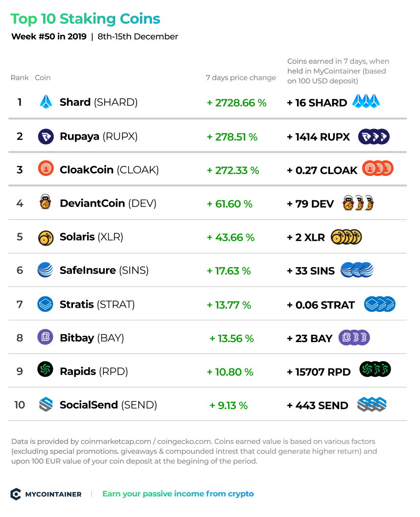This screenshot has width=420, height=517.
Task: Click the Rupaya (RUPX) coin name
Action: [x=98, y=136]
